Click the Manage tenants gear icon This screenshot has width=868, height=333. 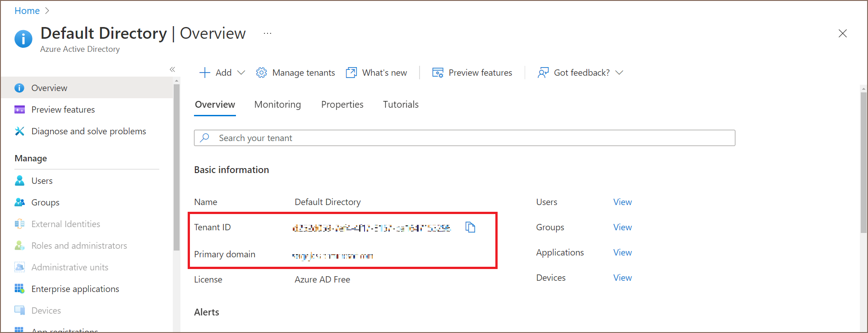point(261,73)
